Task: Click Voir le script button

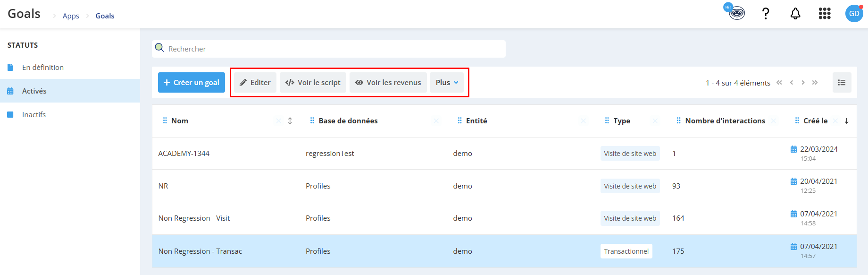Action: pyautogui.click(x=313, y=83)
